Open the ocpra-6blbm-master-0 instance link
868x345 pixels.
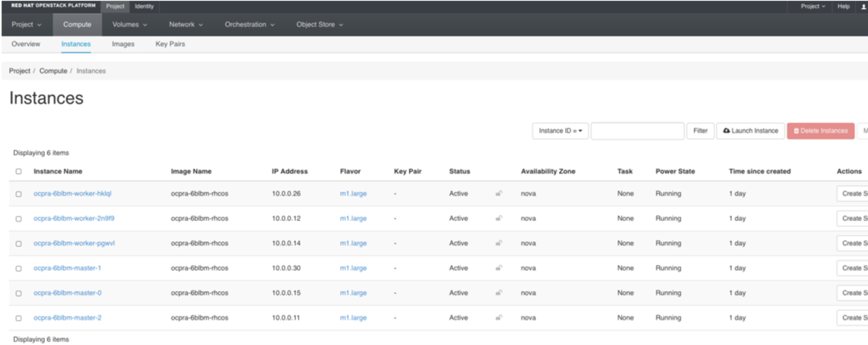coord(67,293)
